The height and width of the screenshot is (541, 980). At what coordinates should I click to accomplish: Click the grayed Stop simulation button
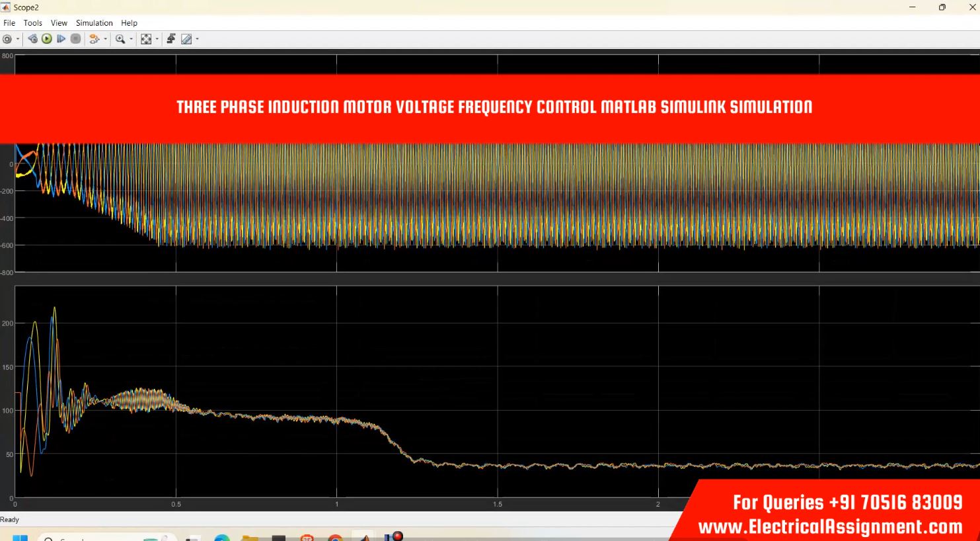pyautogui.click(x=76, y=39)
